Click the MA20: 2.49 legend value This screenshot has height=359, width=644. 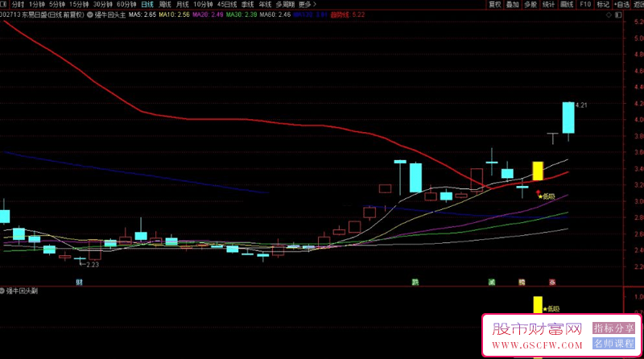(x=208, y=14)
